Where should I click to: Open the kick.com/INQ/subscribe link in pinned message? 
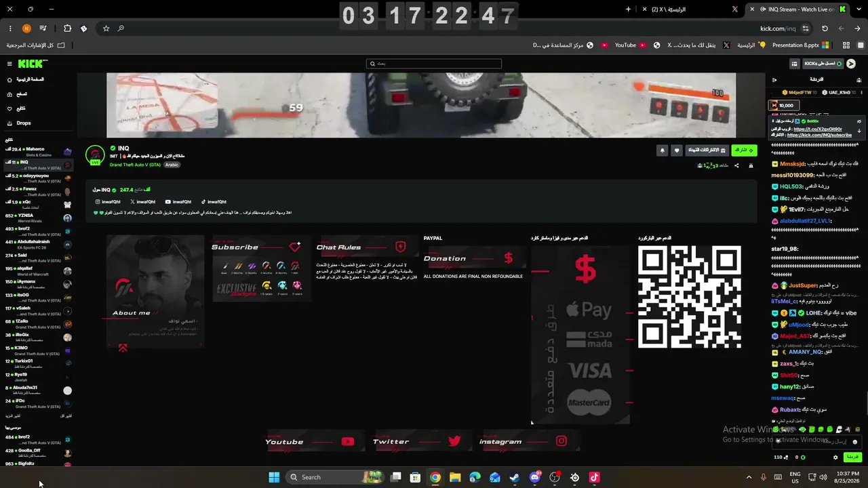(819, 135)
